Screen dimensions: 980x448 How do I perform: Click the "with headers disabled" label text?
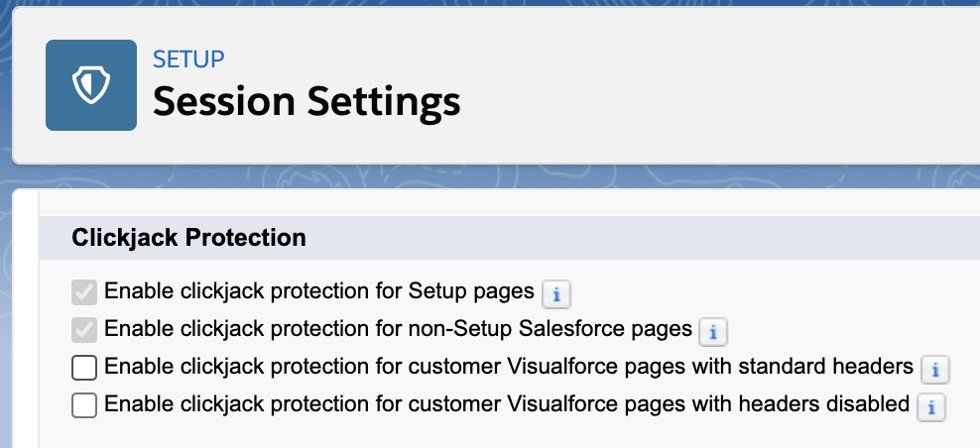pos(506,405)
